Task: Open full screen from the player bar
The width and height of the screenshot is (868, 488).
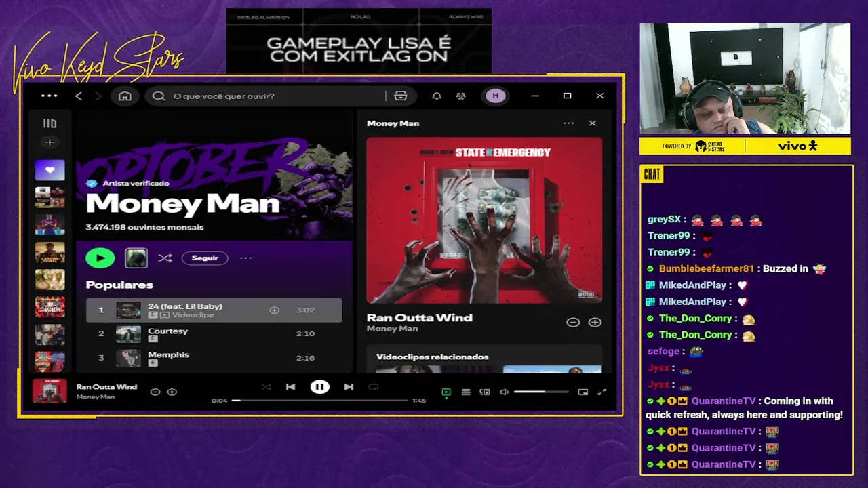Action: (x=601, y=392)
